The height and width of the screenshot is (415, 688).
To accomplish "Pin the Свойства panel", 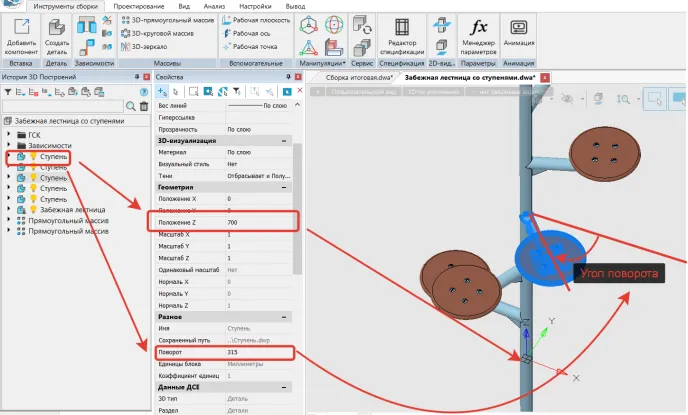I will click(288, 77).
